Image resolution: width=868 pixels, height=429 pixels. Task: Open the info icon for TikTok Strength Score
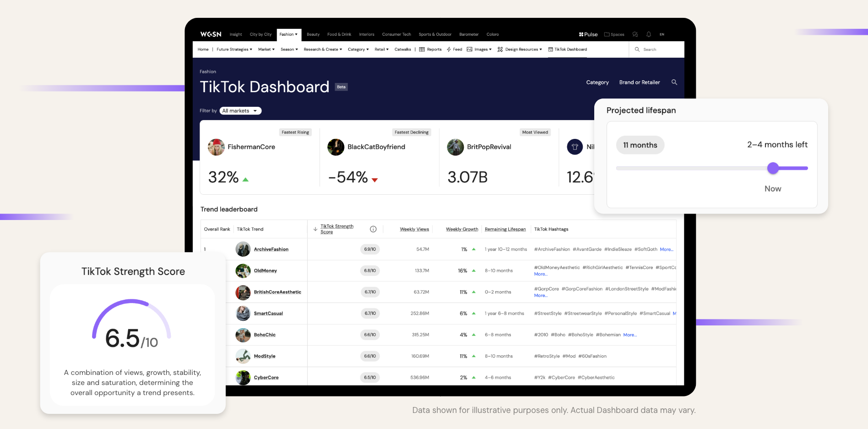373,229
